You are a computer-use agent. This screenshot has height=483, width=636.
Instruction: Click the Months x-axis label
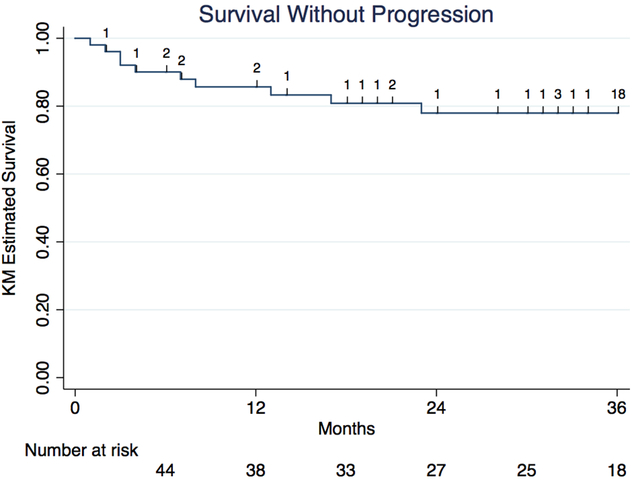pyautogui.click(x=346, y=429)
